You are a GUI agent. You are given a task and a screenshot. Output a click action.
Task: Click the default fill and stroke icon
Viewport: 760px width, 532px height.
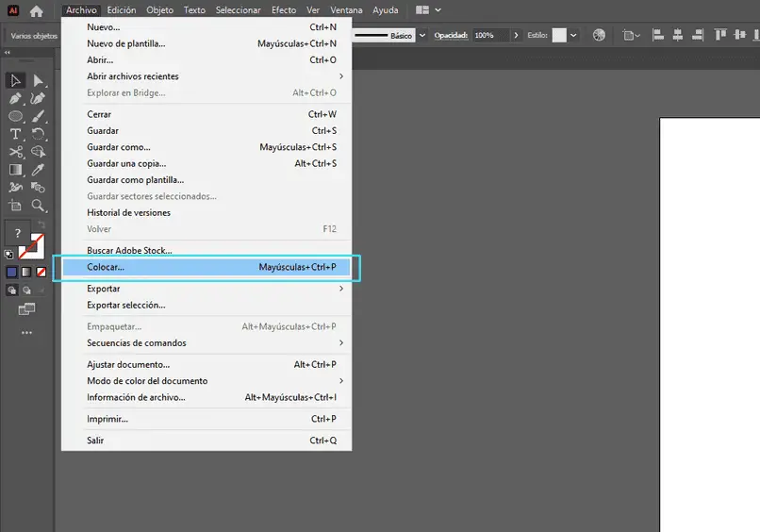coord(8,254)
